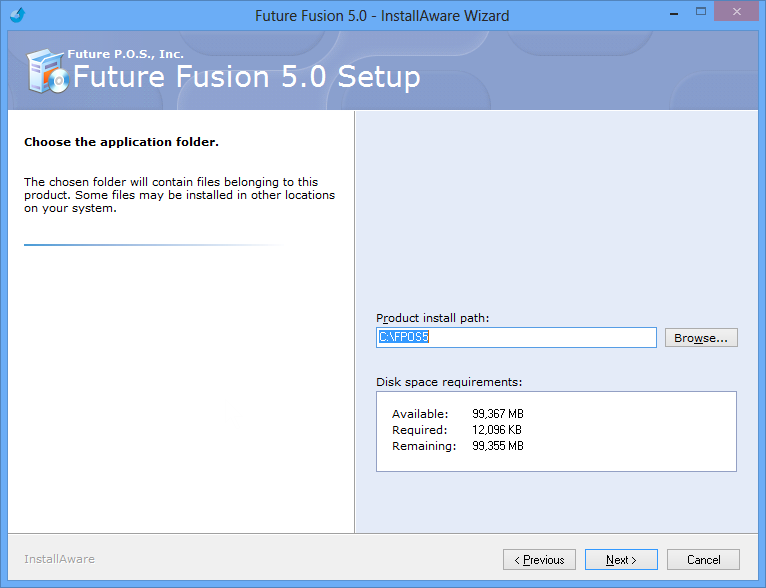Click the setup box and disc logo

point(47,71)
